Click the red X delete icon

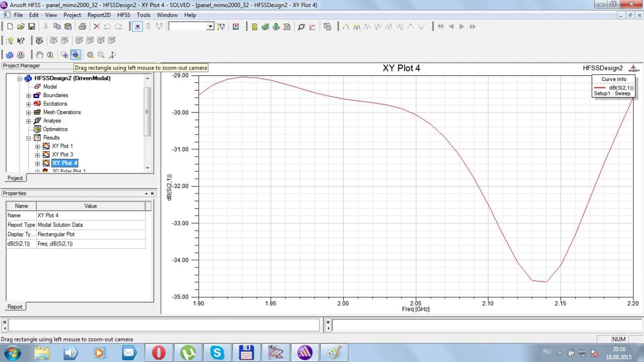(x=97, y=27)
